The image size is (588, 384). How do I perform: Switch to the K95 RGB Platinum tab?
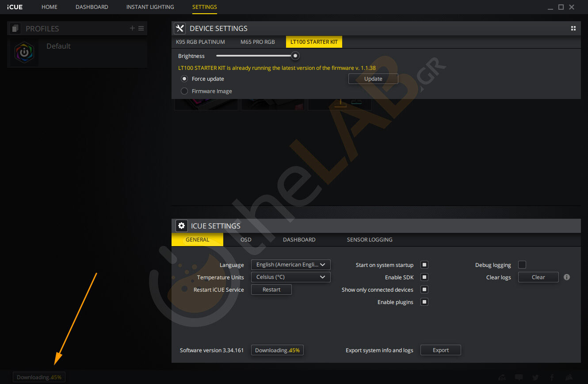click(x=201, y=42)
